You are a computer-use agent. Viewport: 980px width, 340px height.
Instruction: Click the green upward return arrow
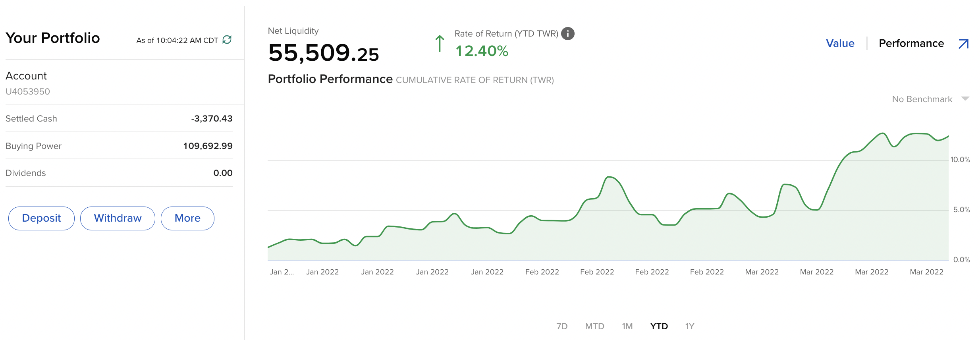(x=440, y=44)
